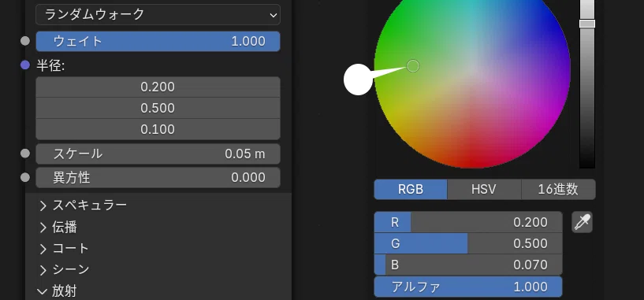Click the R channel slider at 0.200

point(467,222)
